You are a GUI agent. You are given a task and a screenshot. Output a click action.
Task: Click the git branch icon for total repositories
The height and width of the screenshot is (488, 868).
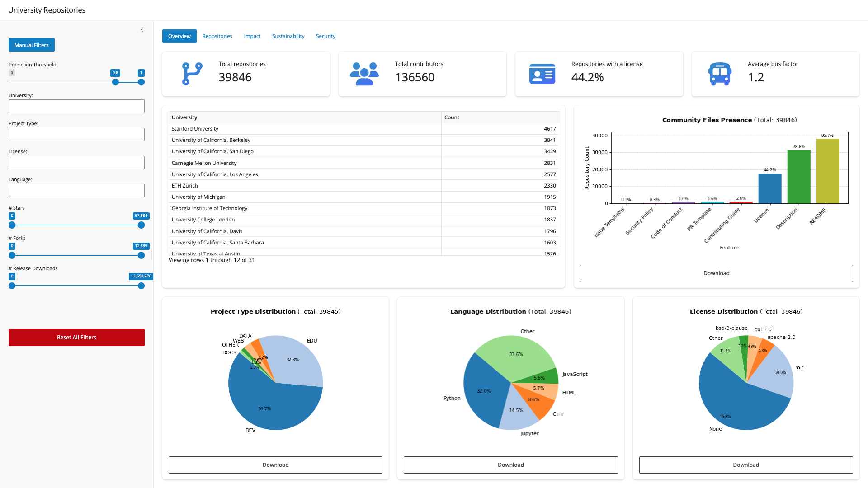(192, 74)
